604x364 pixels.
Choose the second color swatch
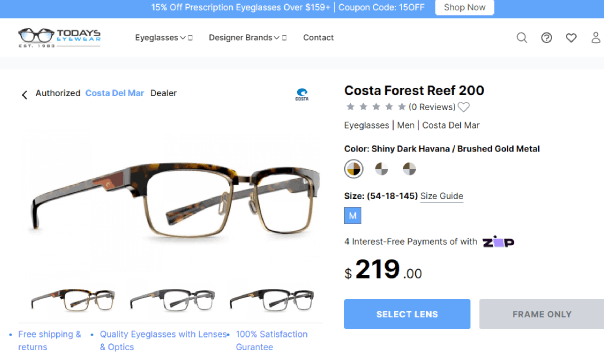381,169
